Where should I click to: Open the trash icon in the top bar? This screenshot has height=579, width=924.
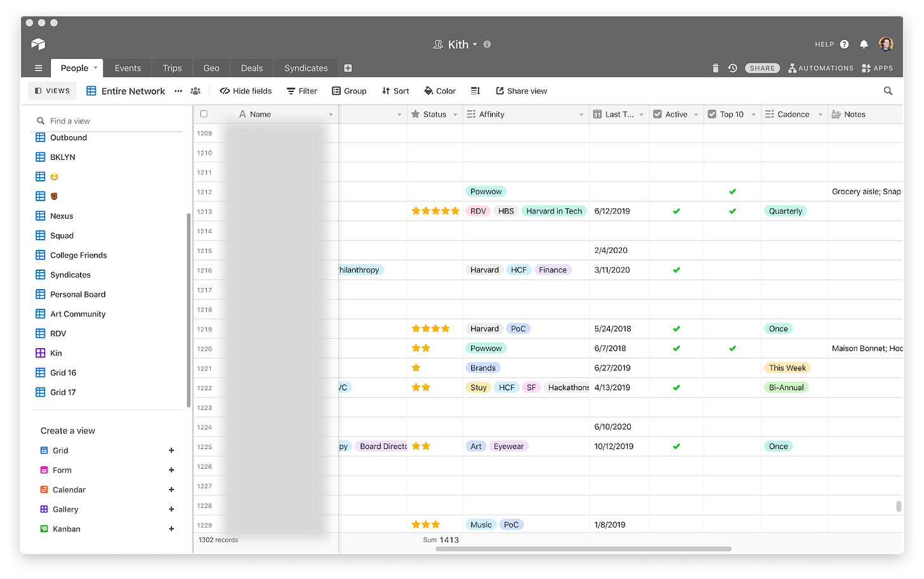(715, 68)
